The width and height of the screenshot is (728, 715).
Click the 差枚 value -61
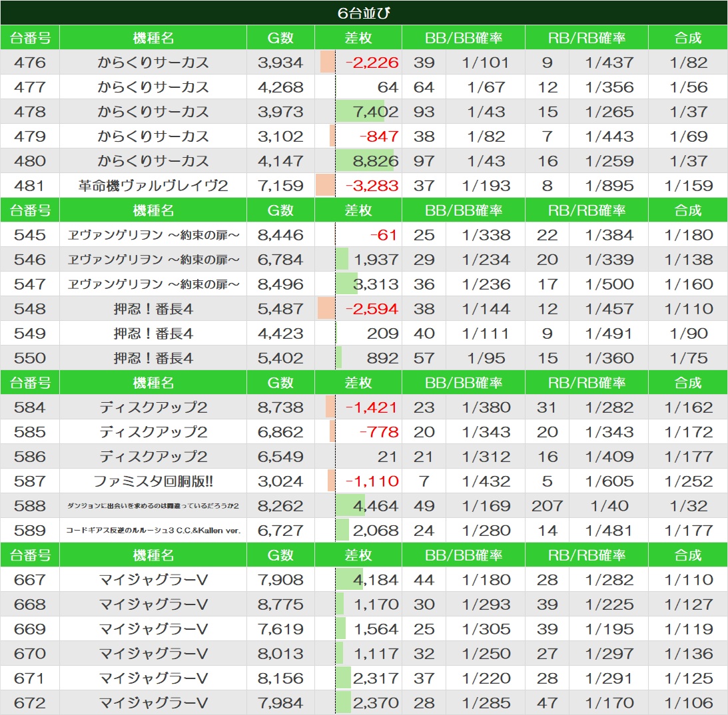pos(384,234)
